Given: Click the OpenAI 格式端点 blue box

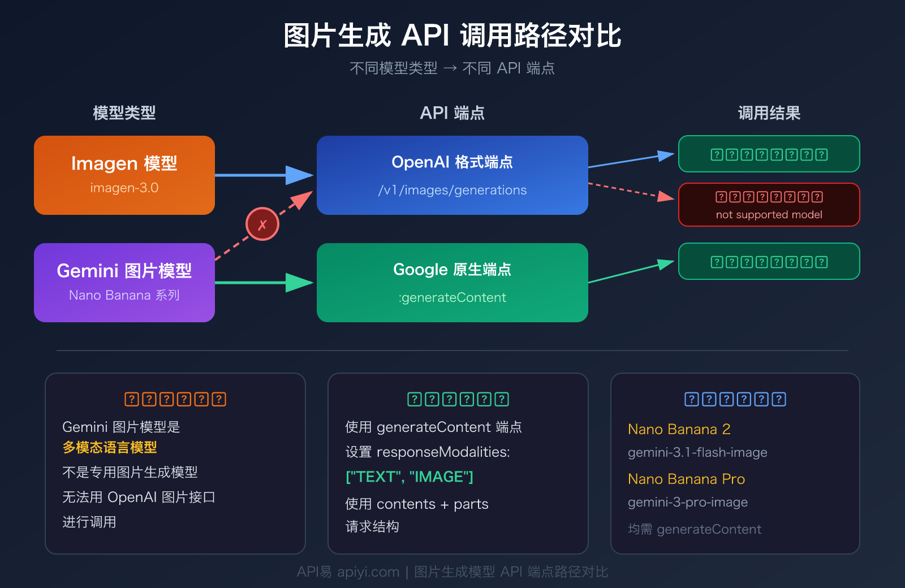Looking at the screenshot, I should (x=452, y=174).
